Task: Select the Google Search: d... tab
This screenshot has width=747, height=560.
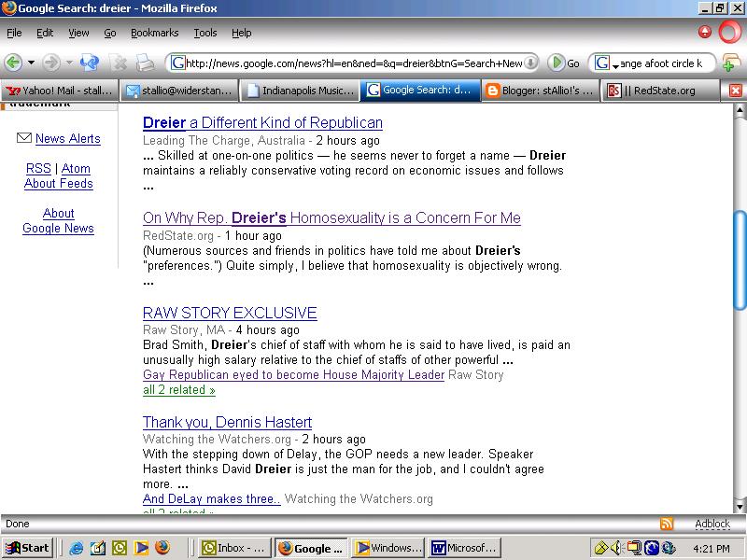Action: (x=419, y=90)
